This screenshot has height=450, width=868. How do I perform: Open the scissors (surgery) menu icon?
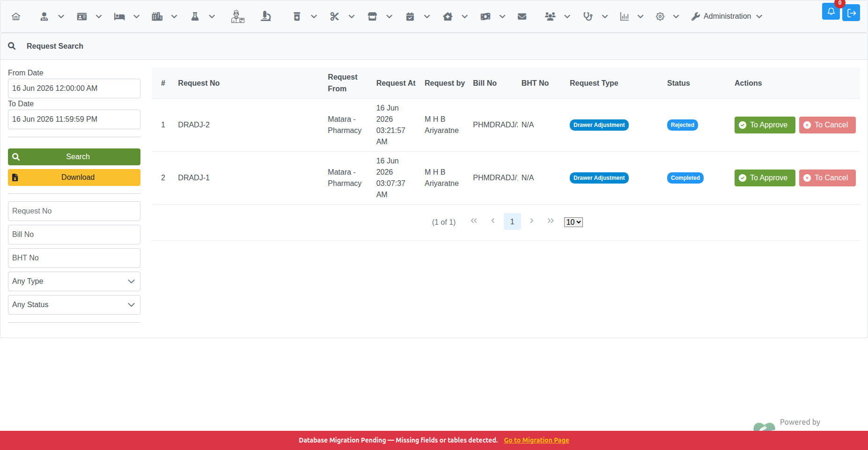pyautogui.click(x=334, y=16)
